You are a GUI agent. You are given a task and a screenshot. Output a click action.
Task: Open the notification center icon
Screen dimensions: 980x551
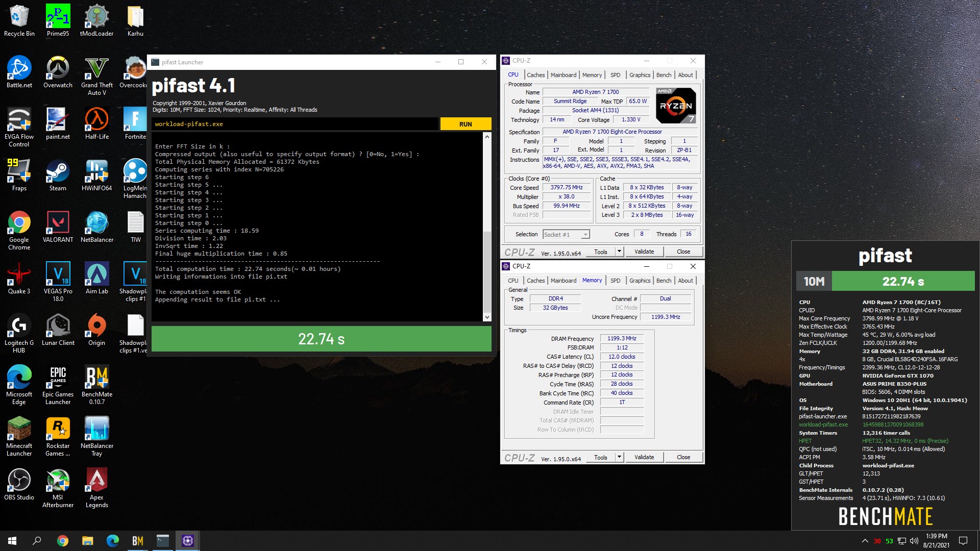(x=963, y=541)
